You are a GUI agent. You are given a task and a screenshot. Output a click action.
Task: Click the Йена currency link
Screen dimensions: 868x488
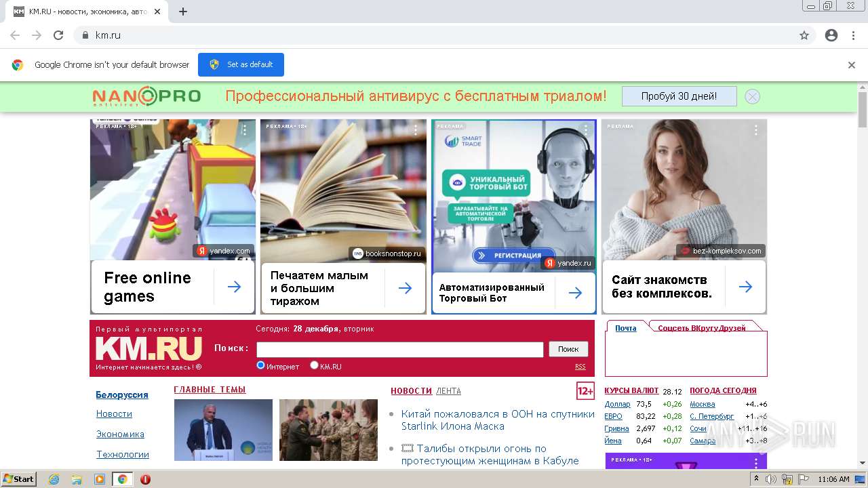(613, 441)
